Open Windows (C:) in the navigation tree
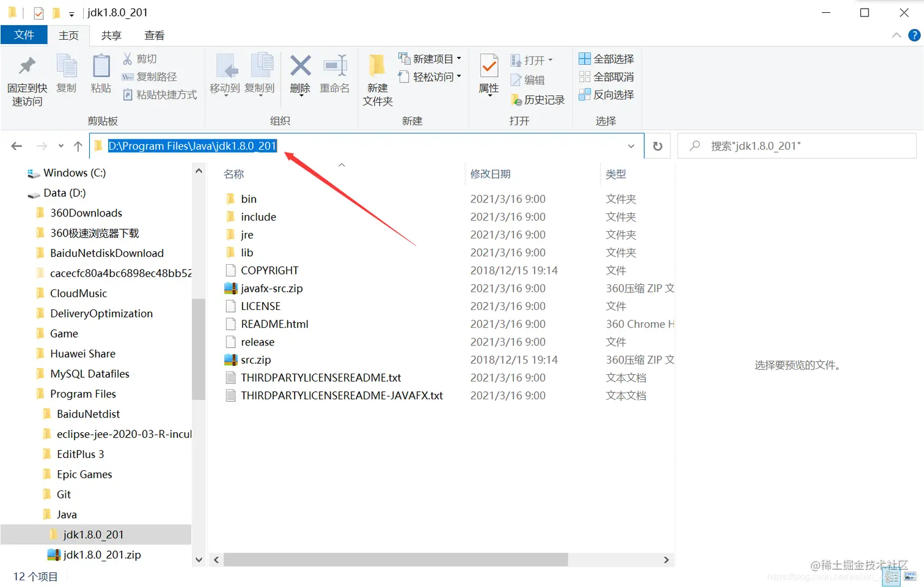This screenshot has height=587, width=924. click(75, 173)
